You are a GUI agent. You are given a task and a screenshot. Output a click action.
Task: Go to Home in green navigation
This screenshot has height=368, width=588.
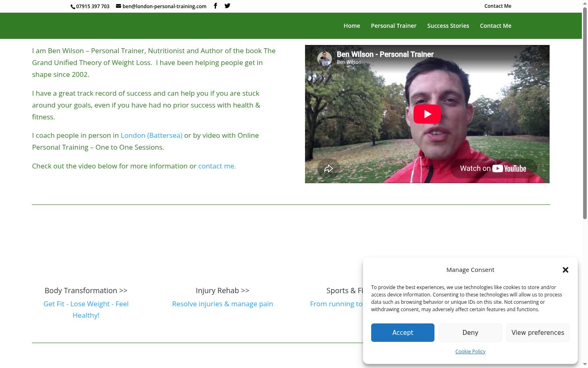pyautogui.click(x=352, y=26)
